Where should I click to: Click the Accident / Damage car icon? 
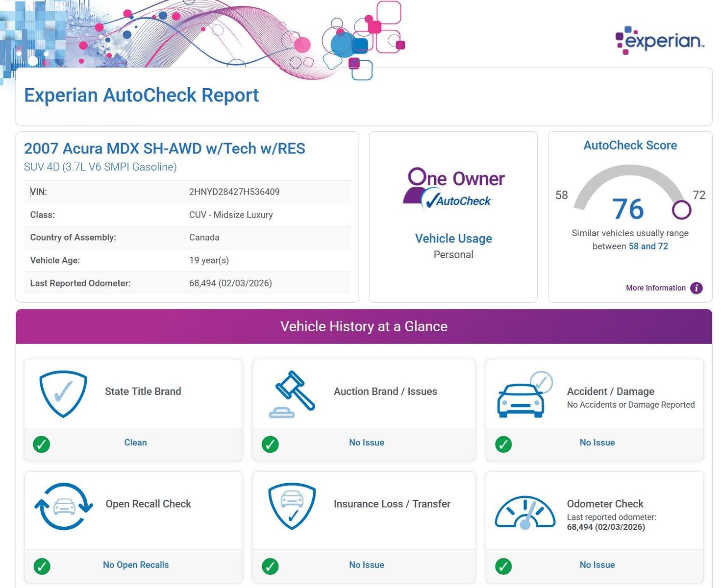524,395
